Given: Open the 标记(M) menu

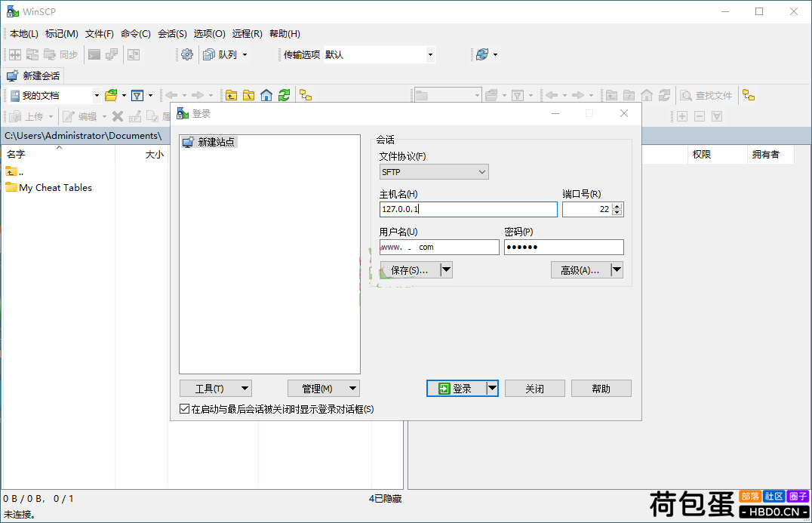Looking at the screenshot, I should point(62,34).
